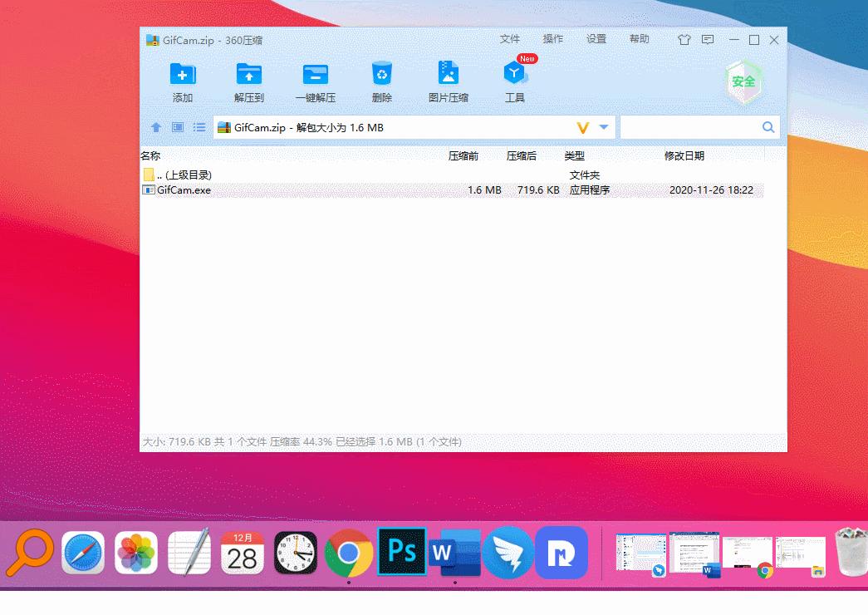
Task: Launch Photoshop from the dock
Action: 402,552
